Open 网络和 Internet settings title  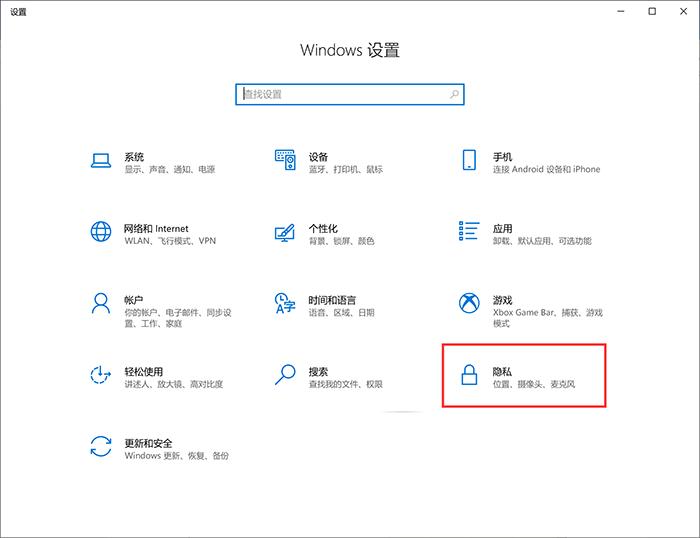156,229
